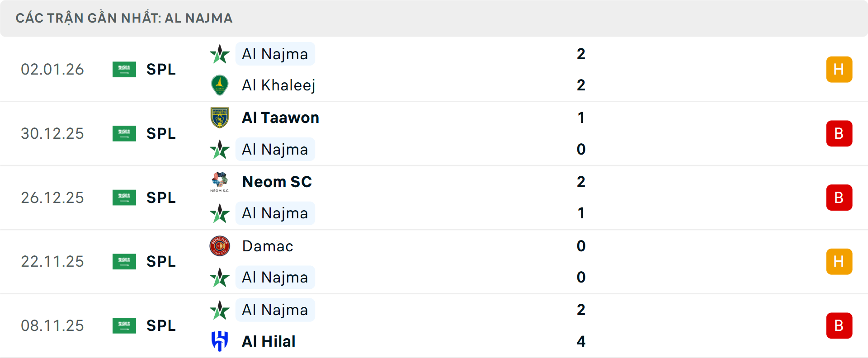
Task: Click the Al Najma team name link
Action: point(275,54)
